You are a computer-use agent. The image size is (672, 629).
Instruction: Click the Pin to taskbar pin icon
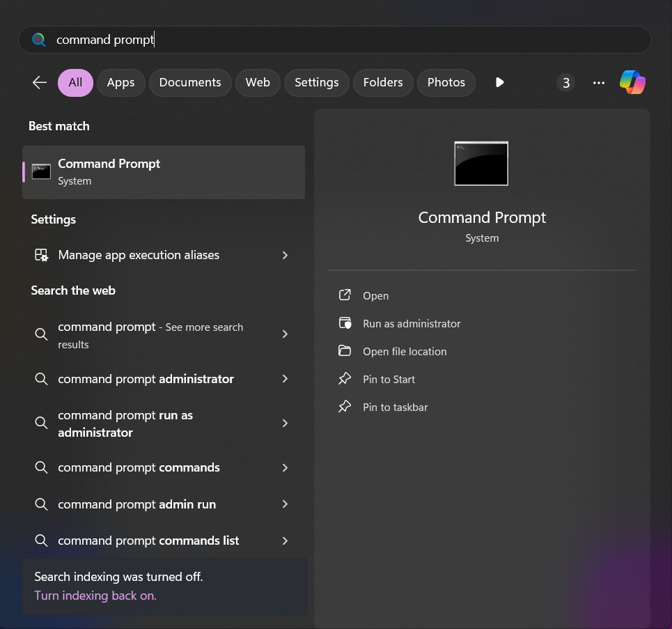345,407
